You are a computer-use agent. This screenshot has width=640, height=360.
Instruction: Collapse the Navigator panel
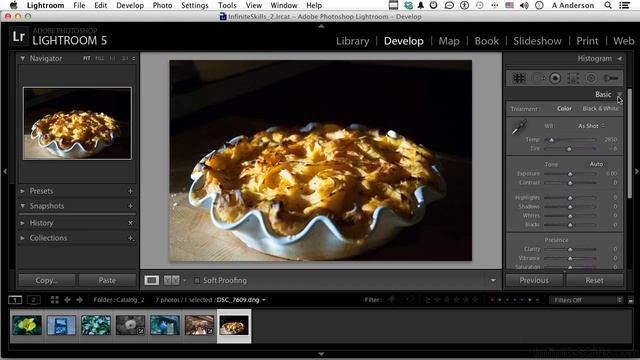tap(23, 58)
